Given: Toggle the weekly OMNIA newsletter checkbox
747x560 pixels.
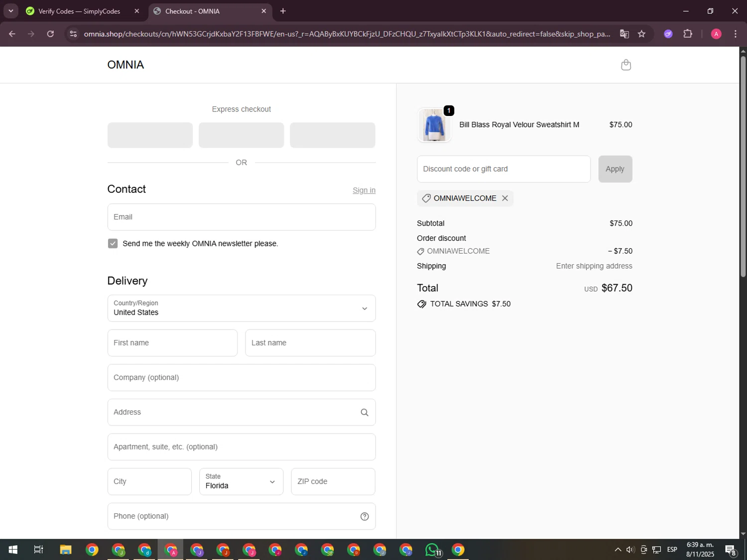Looking at the screenshot, I should (x=113, y=243).
